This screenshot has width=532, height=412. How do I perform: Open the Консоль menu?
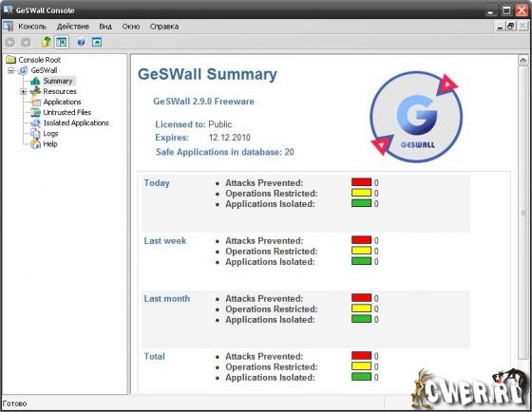click(32, 27)
